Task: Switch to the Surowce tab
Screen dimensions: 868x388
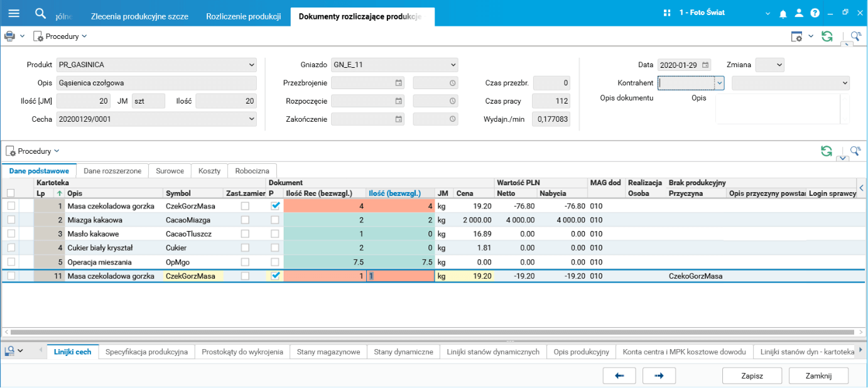Action: 170,171
